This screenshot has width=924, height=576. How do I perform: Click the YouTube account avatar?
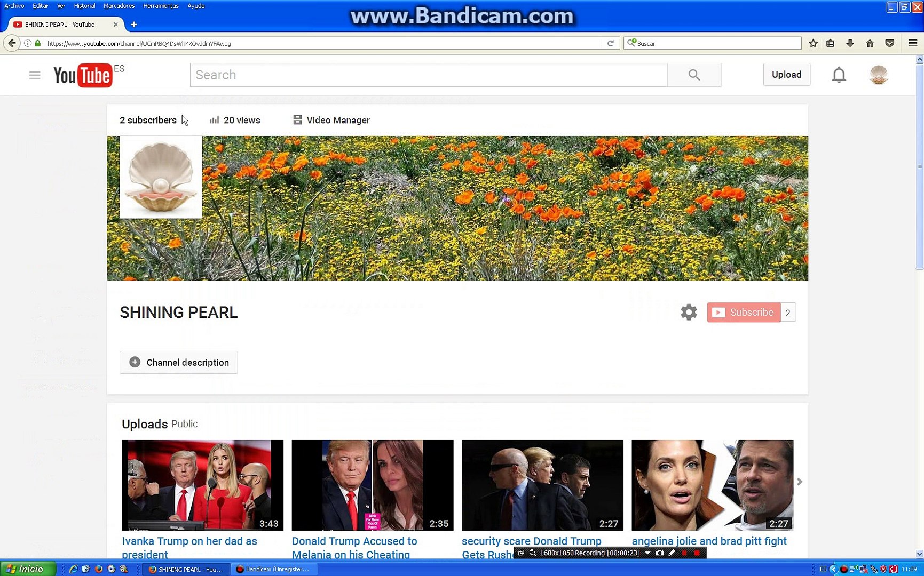878,75
